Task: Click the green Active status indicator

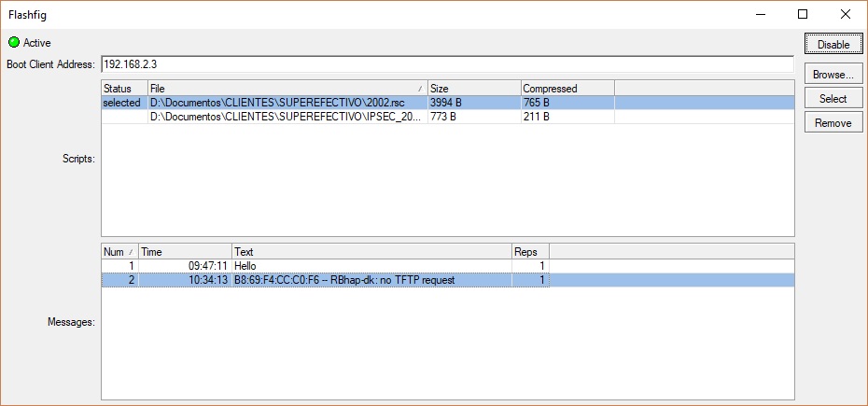Action: click(x=14, y=42)
